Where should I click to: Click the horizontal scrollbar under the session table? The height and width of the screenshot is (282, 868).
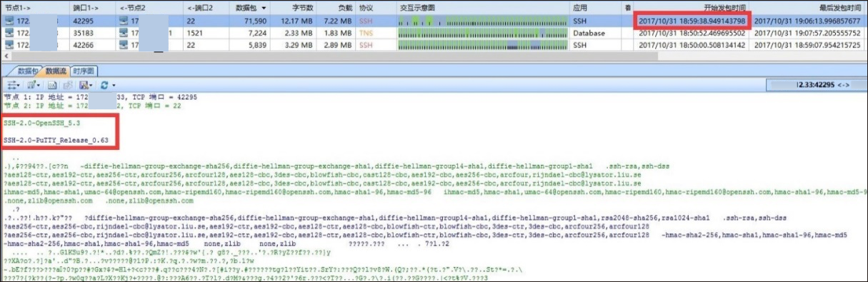tap(434, 56)
